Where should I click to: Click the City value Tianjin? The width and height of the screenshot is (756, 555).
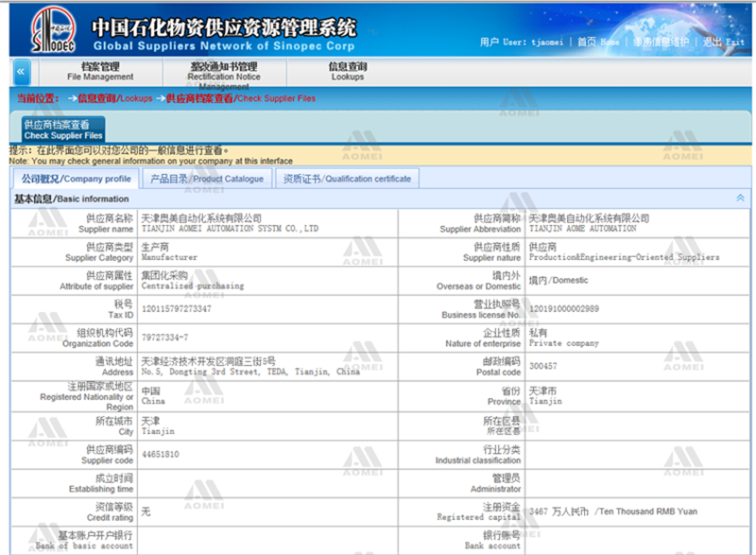click(158, 431)
